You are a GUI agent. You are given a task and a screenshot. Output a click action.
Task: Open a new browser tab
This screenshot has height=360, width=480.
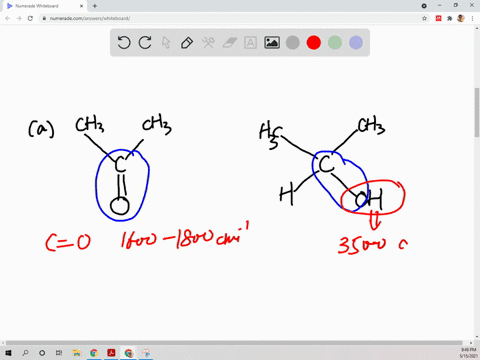(95, 6)
